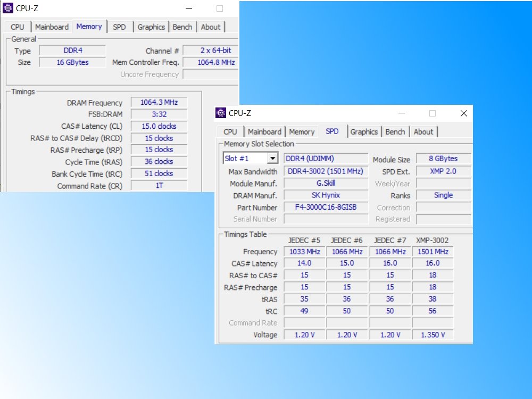Open Bench tab in SPD window
The width and height of the screenshot is (532, 399).
[395, 132]
